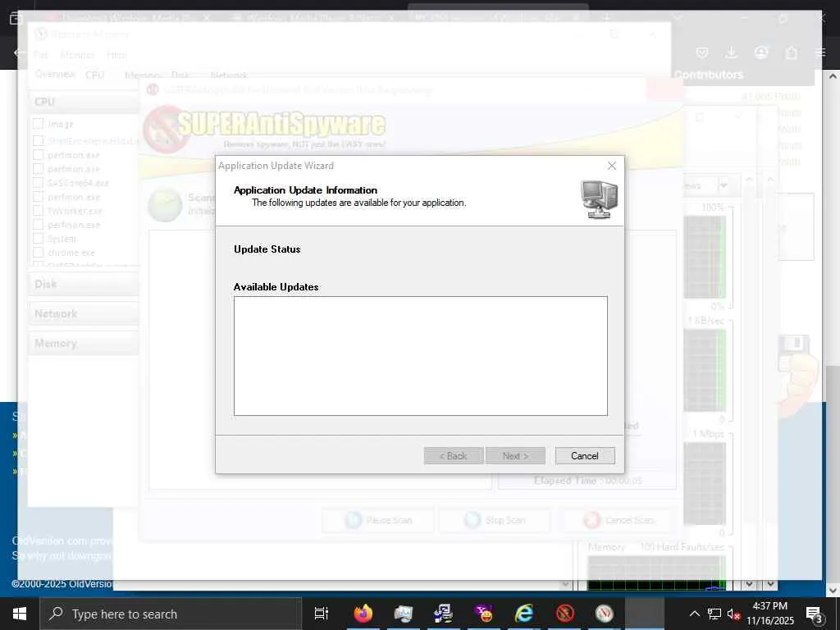Viewport: 840px width, 630px height.
Task: Click the disabled Next button in wizard
Action: tap(515, 456)
